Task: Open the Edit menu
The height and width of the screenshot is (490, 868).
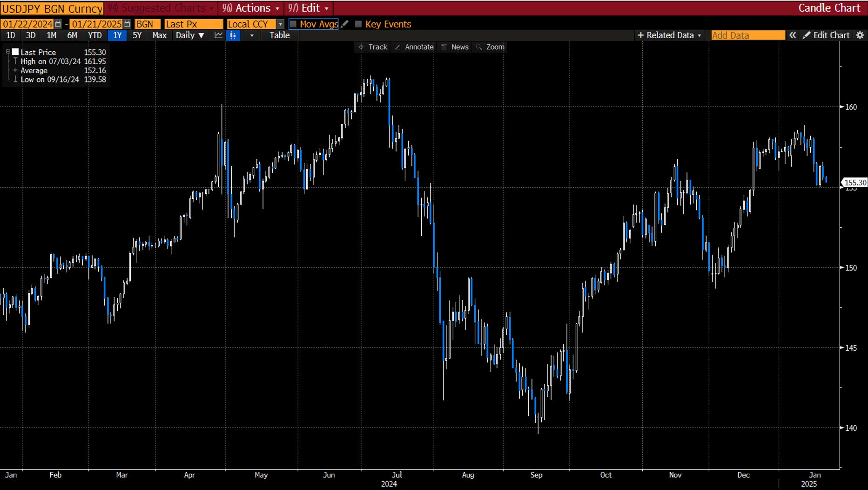Action: click(309, 8)
